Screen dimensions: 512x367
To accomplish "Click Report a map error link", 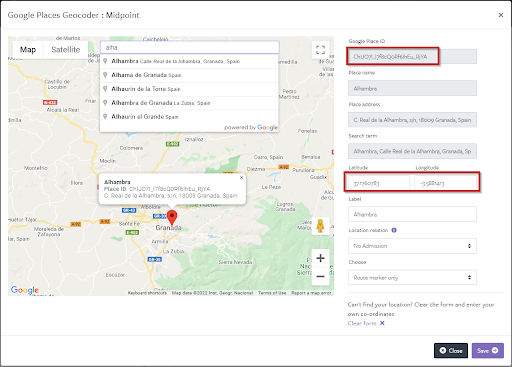I will [311, 293].
